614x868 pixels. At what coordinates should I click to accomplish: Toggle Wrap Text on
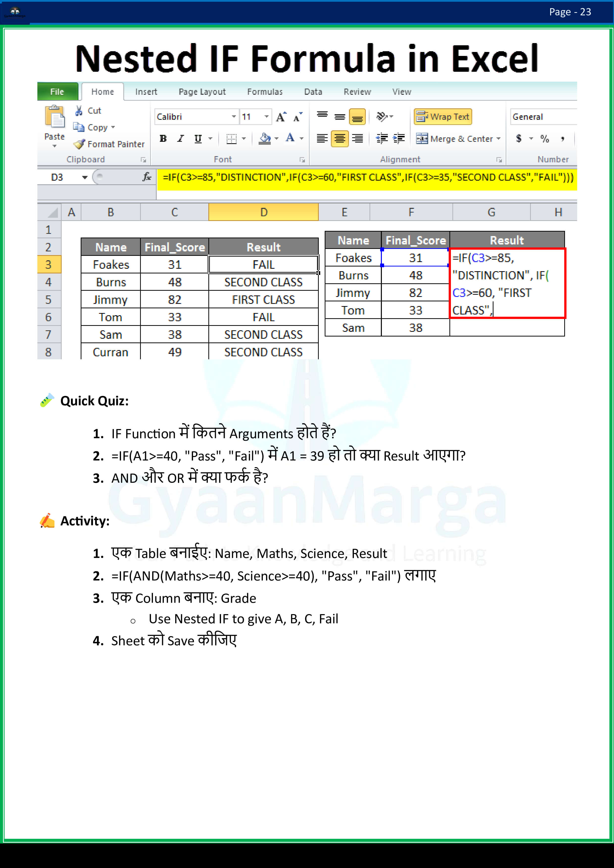[x=443, y=117]
